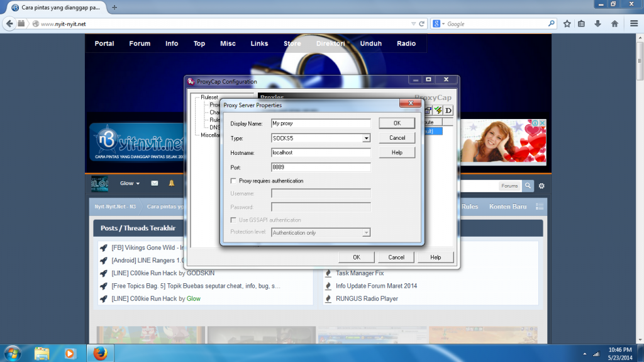Image resolution: width=644 pixels, height=362 pixels.
Task: Click the Set Default 'D' toolbar icon
Action: [448, 110]
